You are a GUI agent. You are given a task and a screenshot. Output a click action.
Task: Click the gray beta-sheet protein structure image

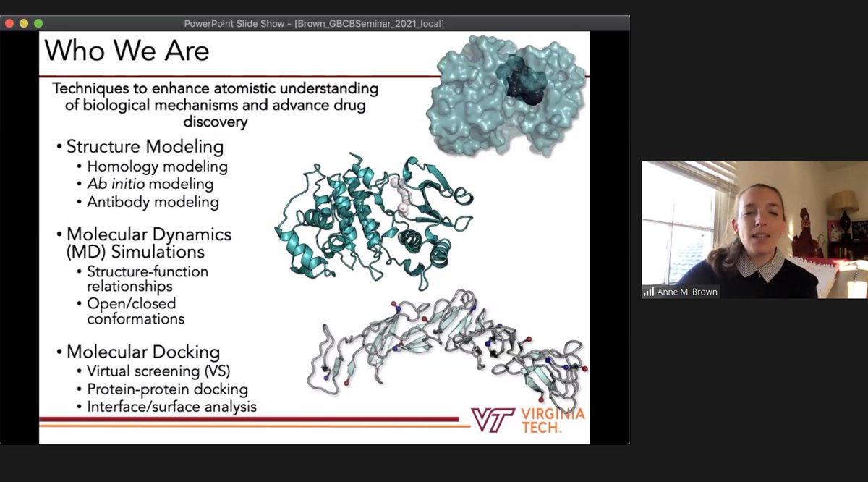[x=446, y=351]
